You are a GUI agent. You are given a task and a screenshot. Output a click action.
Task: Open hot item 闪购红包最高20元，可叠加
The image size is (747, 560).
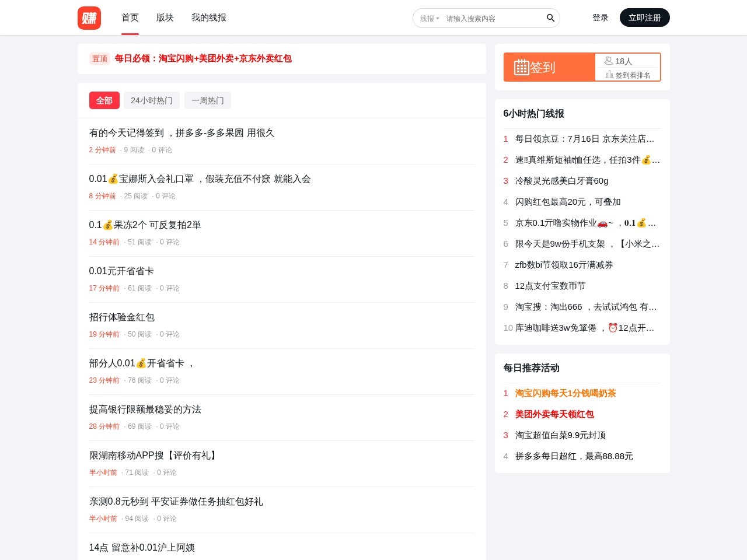[568, 202]
